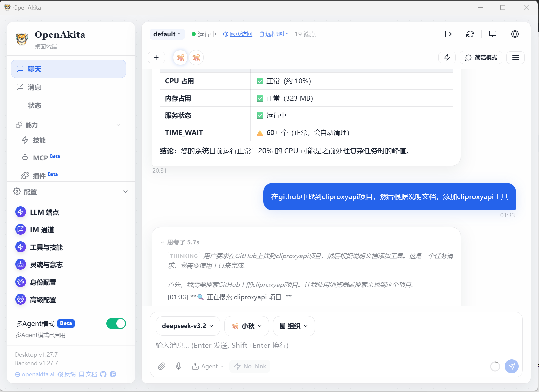Viewport: 539px width, 392px height.
Task: Click the 反馈 feedback link
Action: click(x=67, y=374)
